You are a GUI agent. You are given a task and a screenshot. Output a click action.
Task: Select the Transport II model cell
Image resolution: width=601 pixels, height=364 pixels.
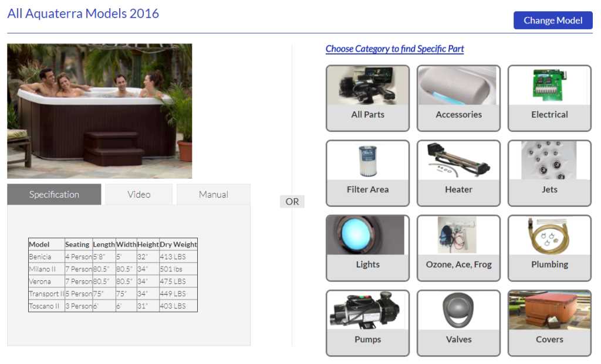point(46,294)
